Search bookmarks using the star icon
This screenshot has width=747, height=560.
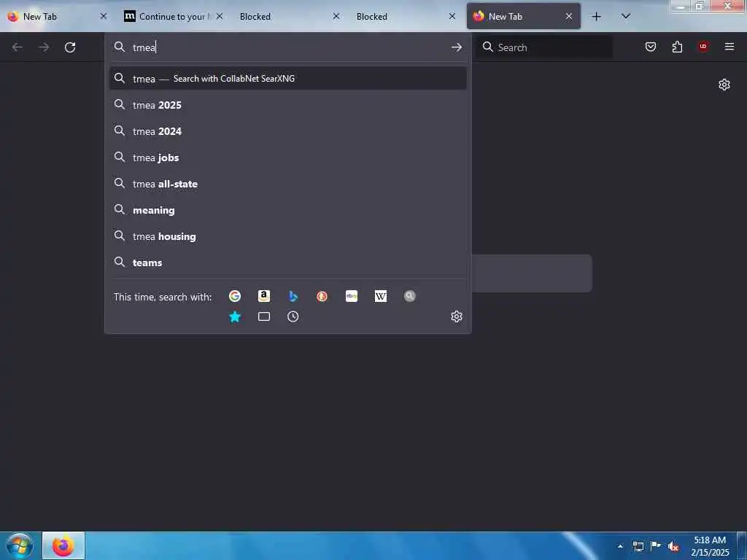[x=235, y=316]
